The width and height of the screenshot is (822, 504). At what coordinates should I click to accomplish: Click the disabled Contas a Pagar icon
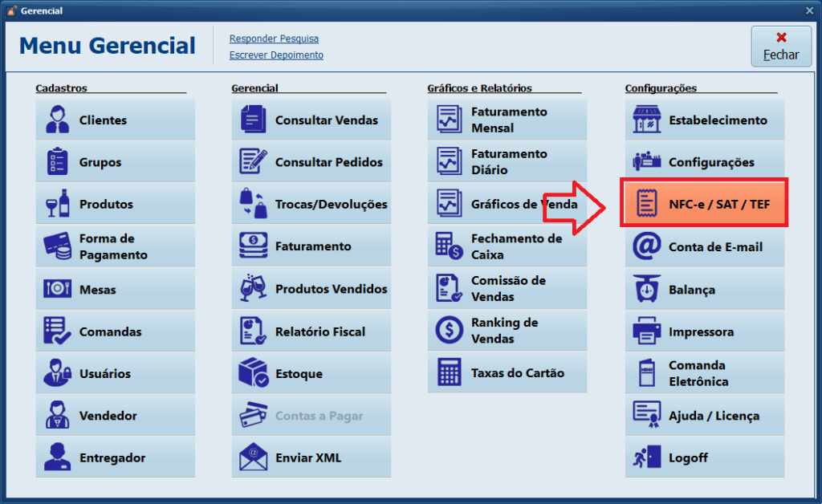253,414
